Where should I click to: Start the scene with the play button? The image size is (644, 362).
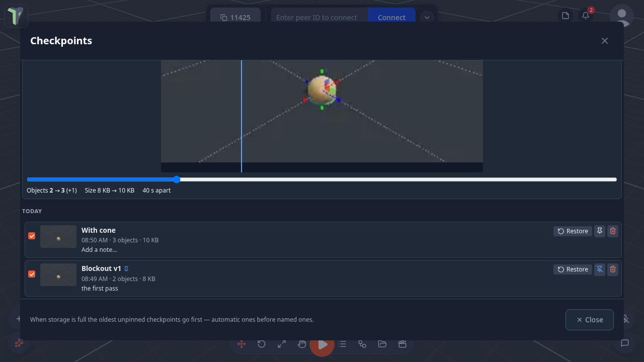(x=322, y=344)
